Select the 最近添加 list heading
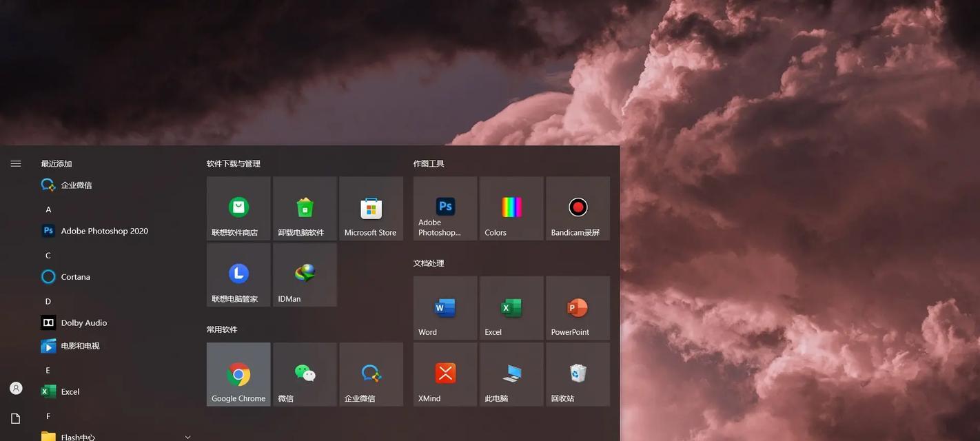This screenshot has width=980, height=441. pos(57,164)
